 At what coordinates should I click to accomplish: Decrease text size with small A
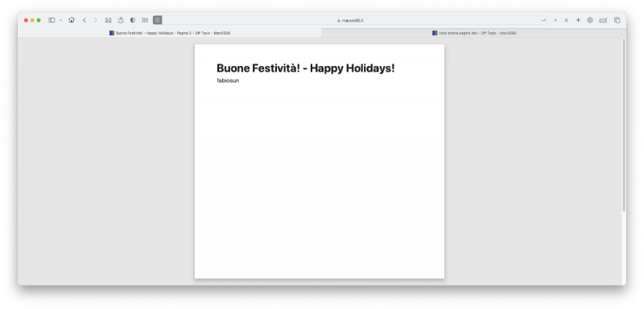coord(555,20)
